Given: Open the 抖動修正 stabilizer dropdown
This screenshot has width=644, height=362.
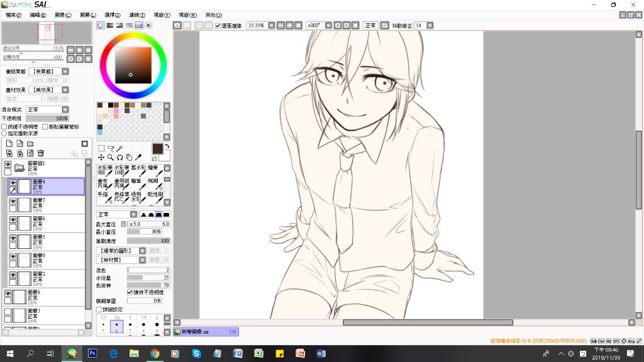Looking at the screenshot, I should pos(430,25).
